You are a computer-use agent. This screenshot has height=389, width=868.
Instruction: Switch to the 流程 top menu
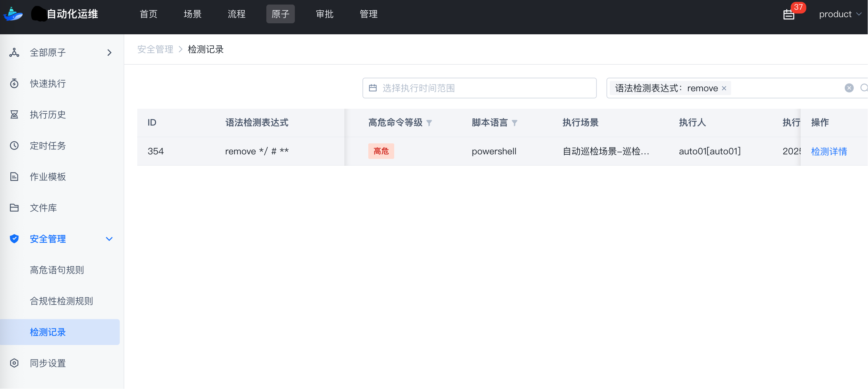tap(236, 14)
